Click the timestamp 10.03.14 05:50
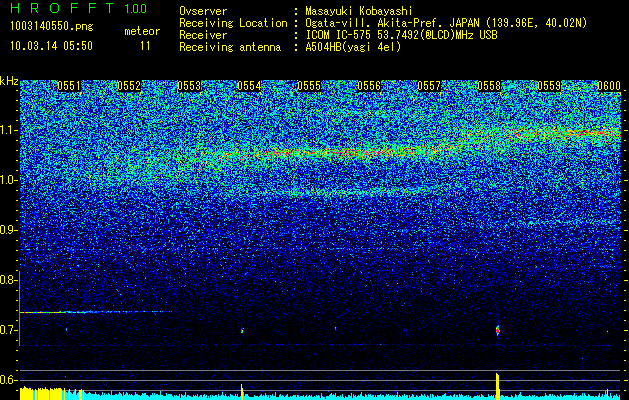Image resolution: width=629 pixels, height=400 pixels. (x=51, y=46)
